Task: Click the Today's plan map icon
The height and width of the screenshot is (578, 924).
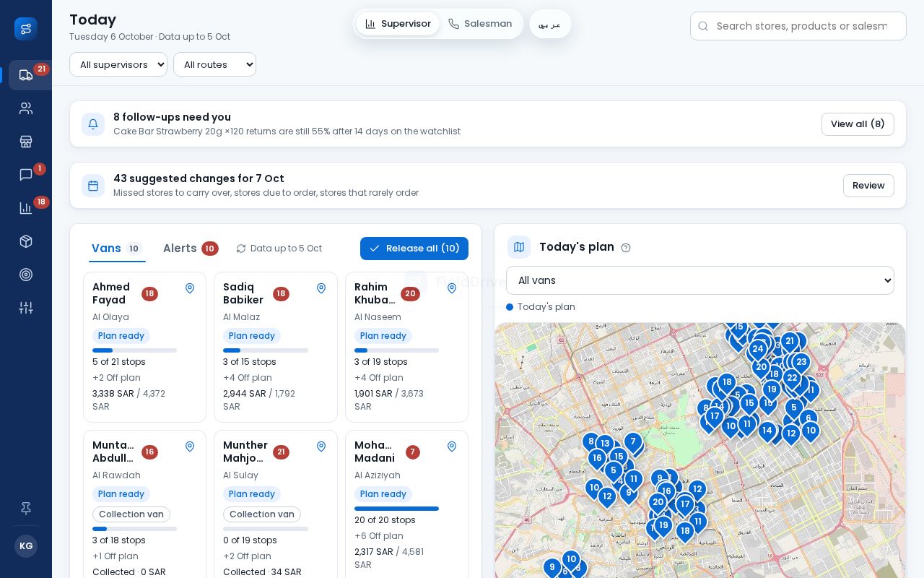Action: pyautogui.click(x=519, y=247)
